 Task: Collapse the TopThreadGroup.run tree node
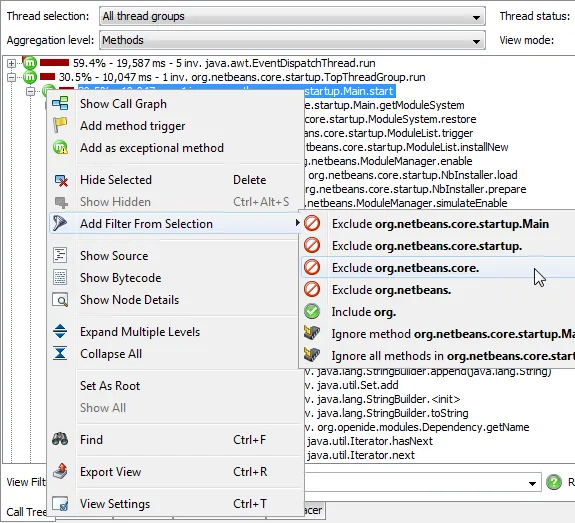(x=11, y=77)
